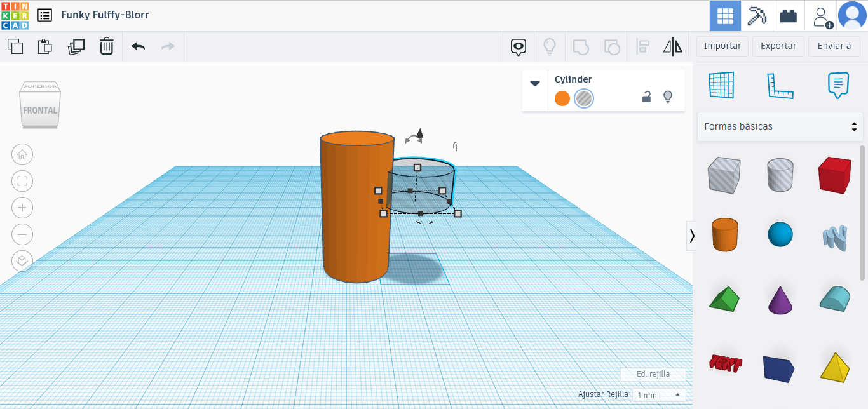This screenshot has width=868, height=409.
Task: Select the Notes tool in shapes panel
Action: click(x=839, y=85)
